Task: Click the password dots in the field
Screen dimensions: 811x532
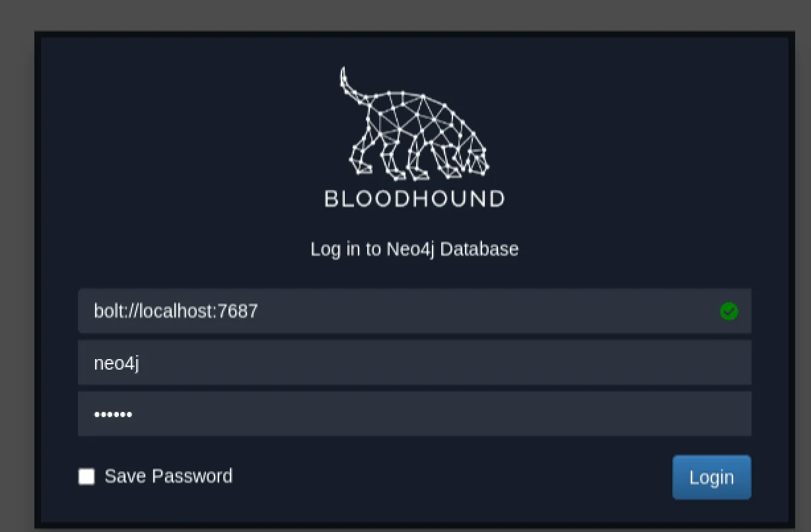Action: [113, 415]
